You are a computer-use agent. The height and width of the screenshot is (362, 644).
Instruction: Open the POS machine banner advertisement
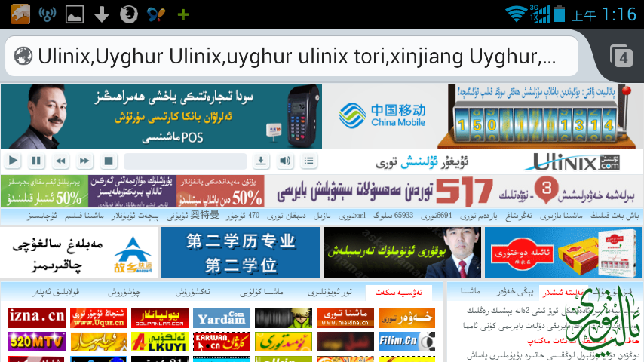point(161,116)
